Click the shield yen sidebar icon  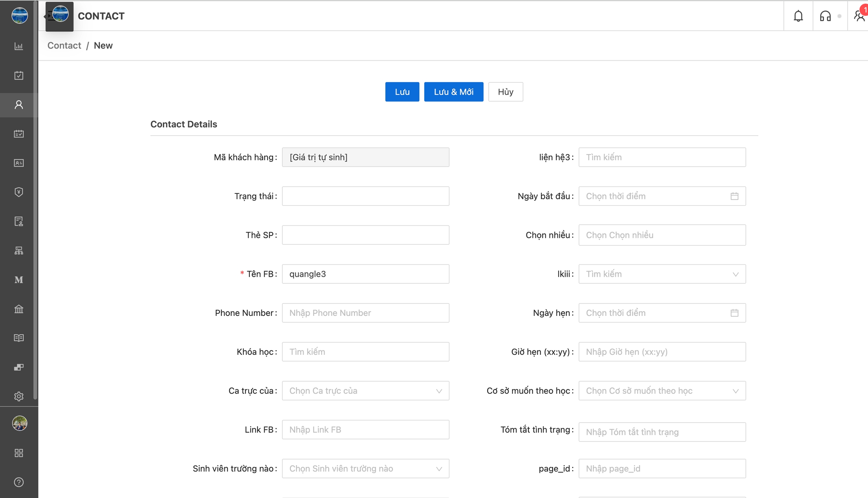(19, 192)
